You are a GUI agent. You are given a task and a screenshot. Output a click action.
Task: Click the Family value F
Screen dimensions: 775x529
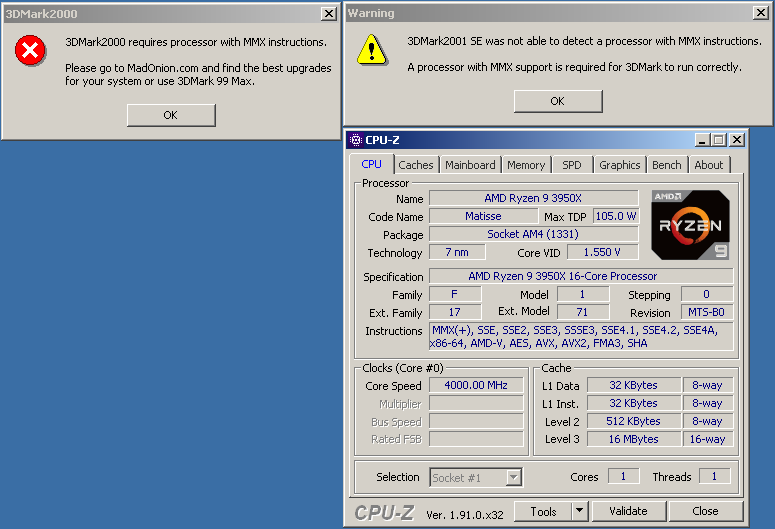pyautogui.click(x=455, y=294)
